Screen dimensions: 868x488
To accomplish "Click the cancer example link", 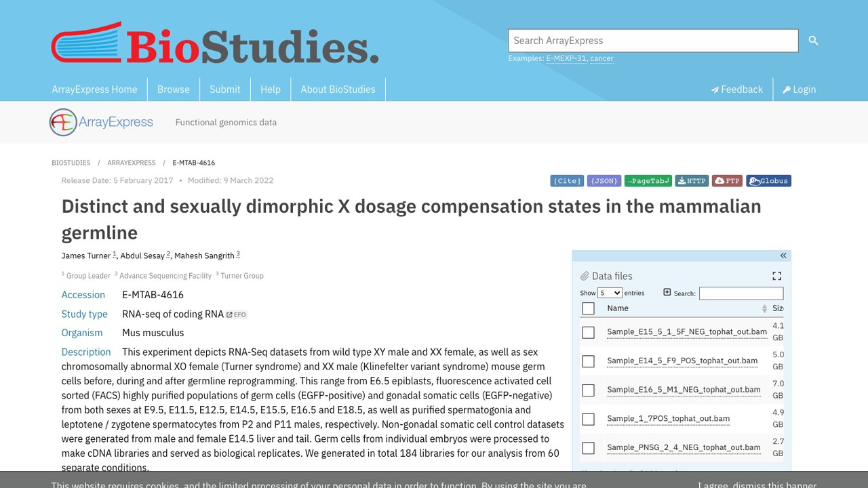I will (x=601, y=58).
